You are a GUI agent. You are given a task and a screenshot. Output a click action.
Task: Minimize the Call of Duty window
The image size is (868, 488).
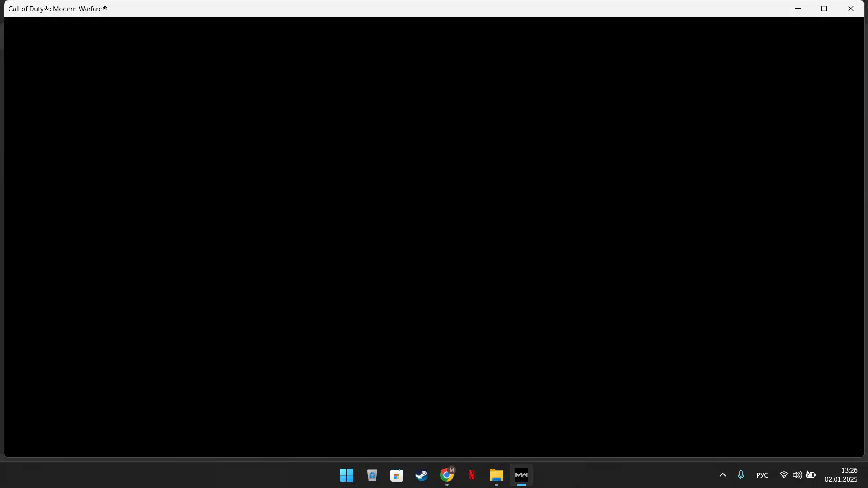(x=798, y=9)
